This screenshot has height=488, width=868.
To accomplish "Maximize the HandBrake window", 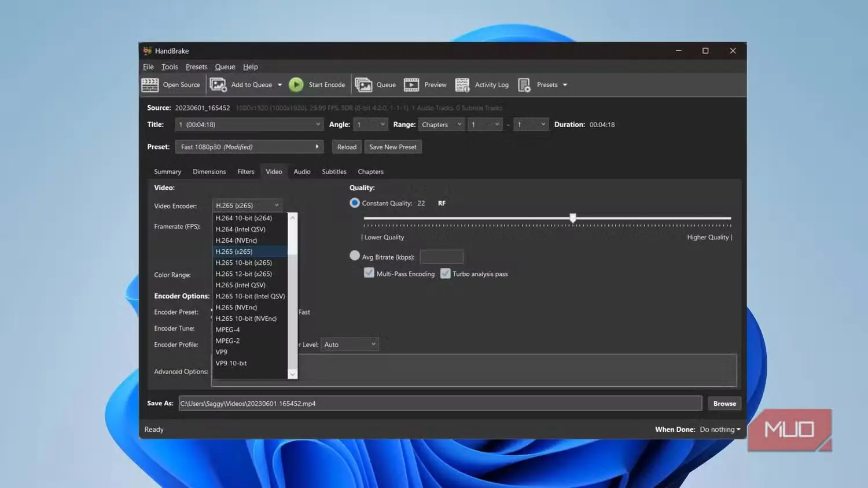I will tap(705, 51).
